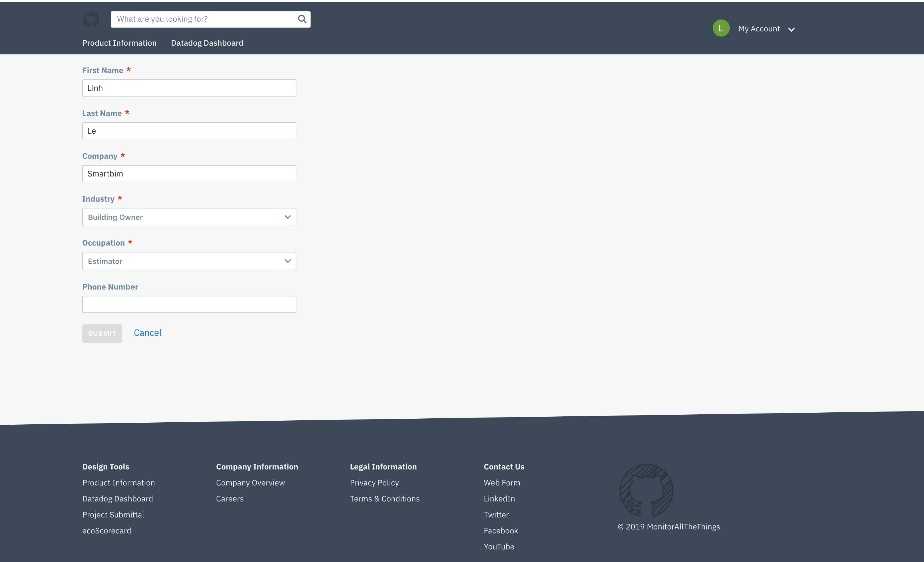
Task: Open footer Datadog Dashboard link
Action: [117, 499]
